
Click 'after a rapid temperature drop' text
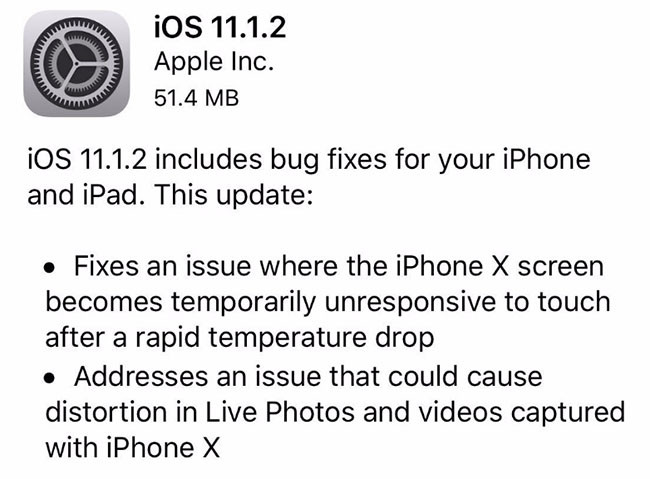point(240,338)
